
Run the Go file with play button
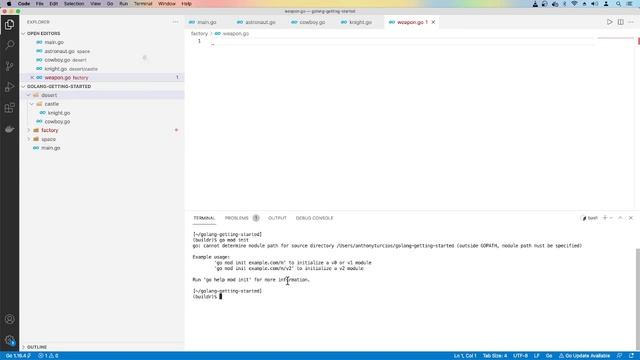coord(609,22)
